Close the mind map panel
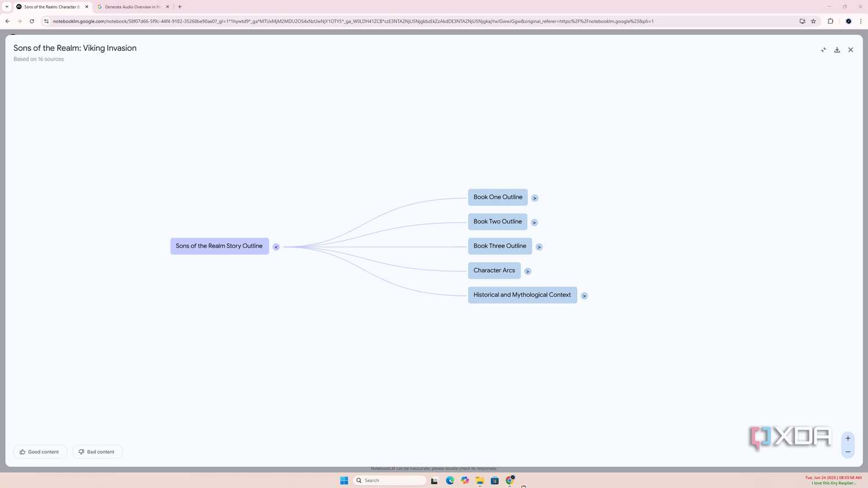This screenshot has height=488, width=868. [x=851, y=50]
